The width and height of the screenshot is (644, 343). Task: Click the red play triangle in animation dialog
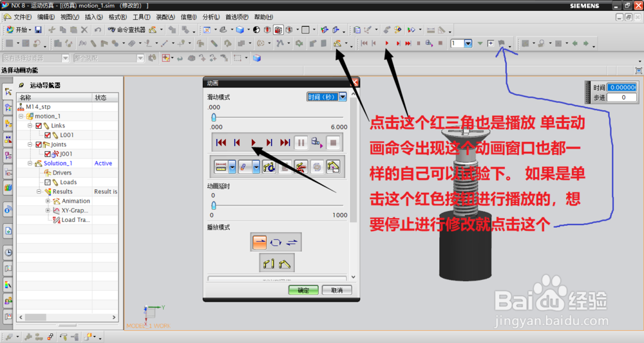tap(254, 143)
